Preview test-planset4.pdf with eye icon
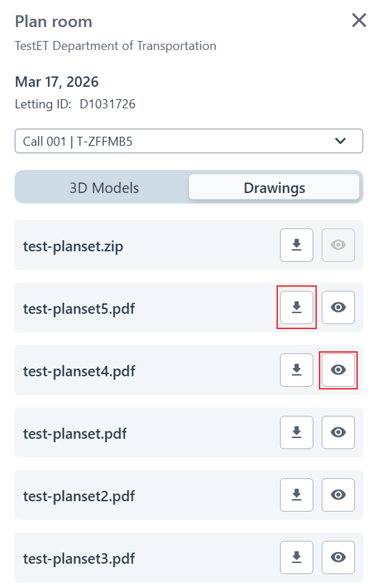Viewport: 371px width, 588px height. [x=338, y=370]
